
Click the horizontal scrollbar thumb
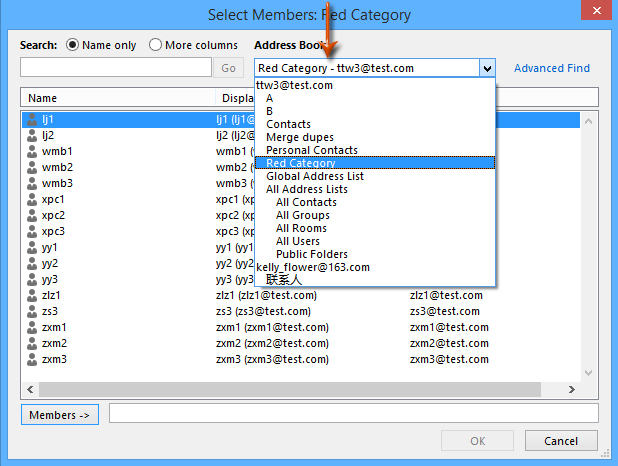[x=290, y=390]
